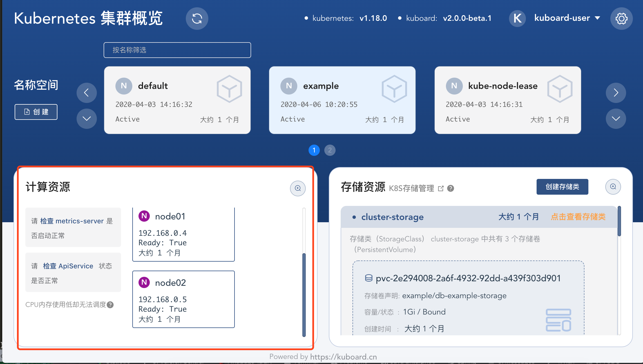Click the right chevron to show more namespaces

tap(616, 93)
